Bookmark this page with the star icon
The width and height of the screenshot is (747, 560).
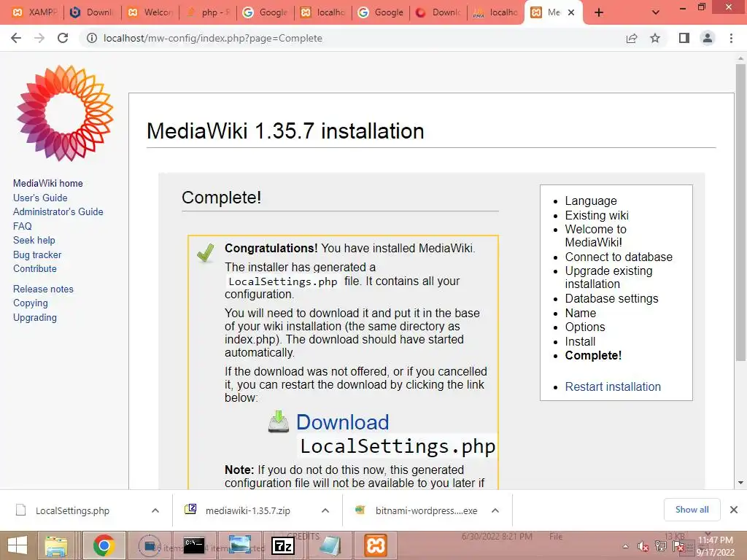click(x=655, y=38)
